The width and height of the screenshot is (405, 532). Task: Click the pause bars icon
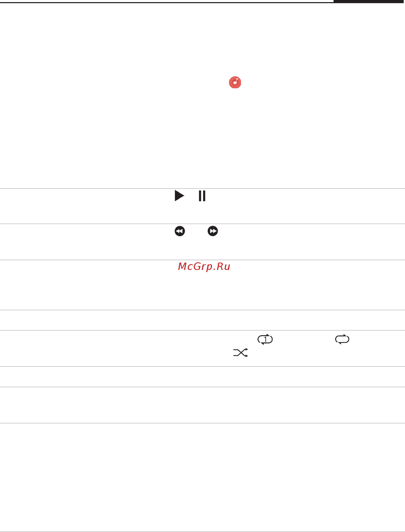pos(202,196)
